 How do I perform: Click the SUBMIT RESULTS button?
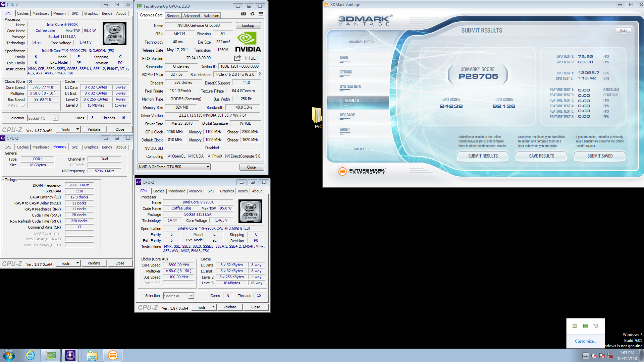click(483, 156)
